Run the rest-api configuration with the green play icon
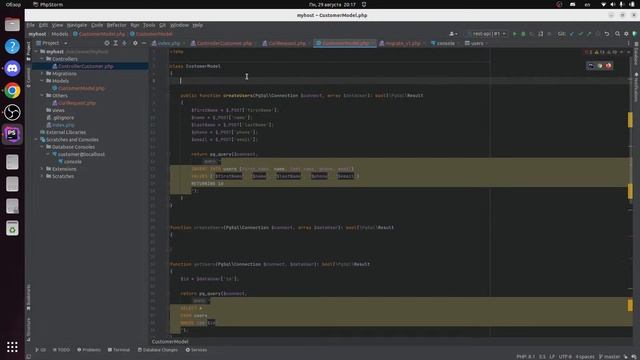This screenshot has height=360, width=640. (514, 34)
